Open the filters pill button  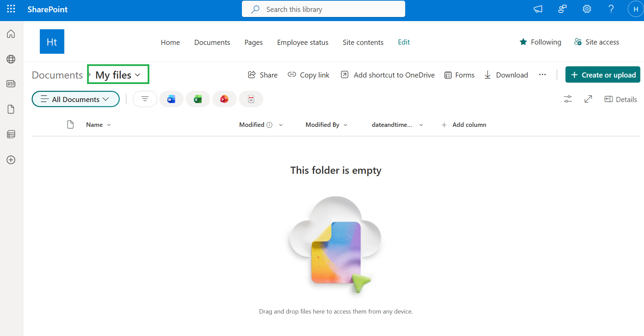click(x=145, y=99)
